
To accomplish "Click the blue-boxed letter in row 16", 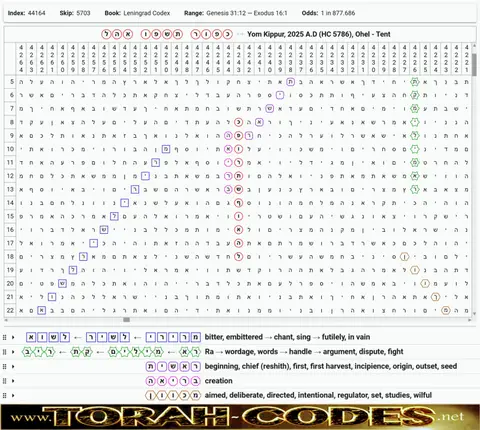I will click(104, 230).
